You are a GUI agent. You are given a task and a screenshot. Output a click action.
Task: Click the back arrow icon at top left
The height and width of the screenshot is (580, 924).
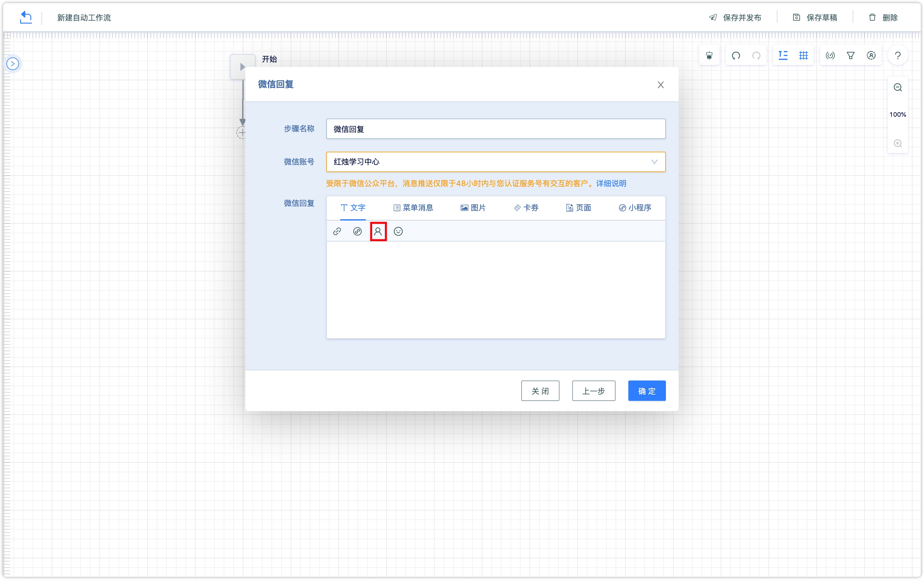pos(26,17)
